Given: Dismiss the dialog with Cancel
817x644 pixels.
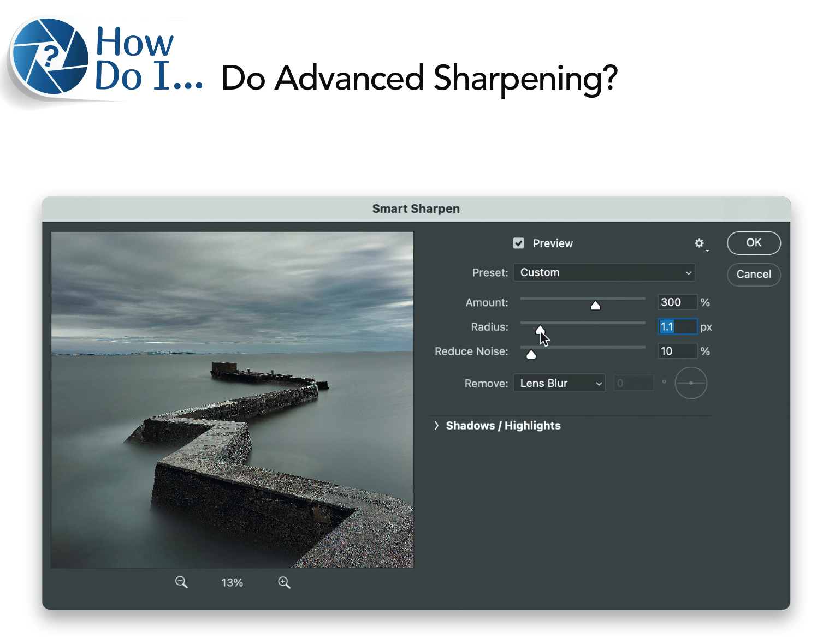Looking at the screenshot, I should [754, 275].
